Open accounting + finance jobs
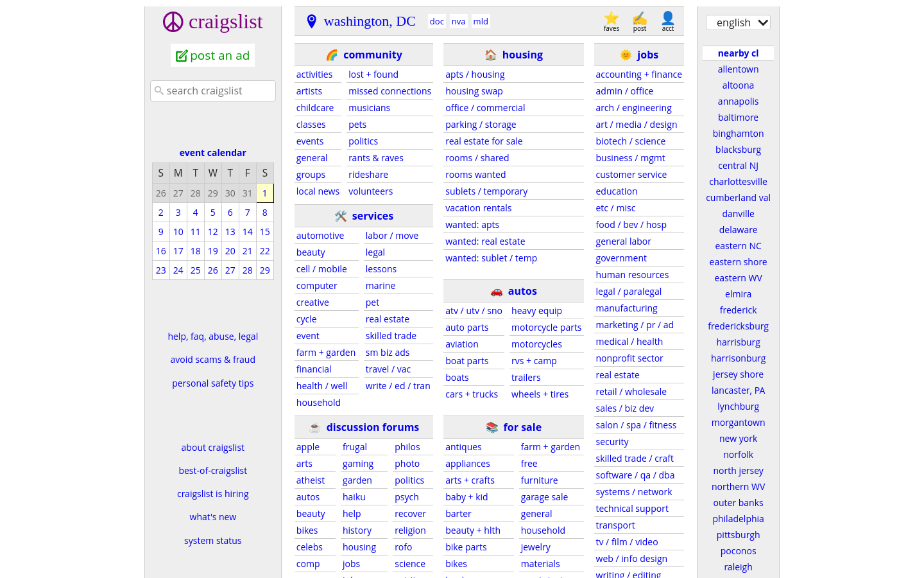This screenshot has height=578, width=924. pyautogui.click(x=639, y=74)
